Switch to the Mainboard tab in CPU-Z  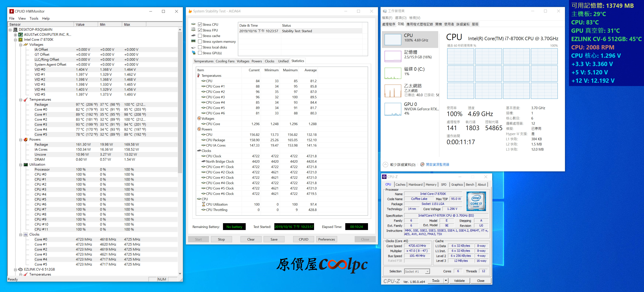415,184
